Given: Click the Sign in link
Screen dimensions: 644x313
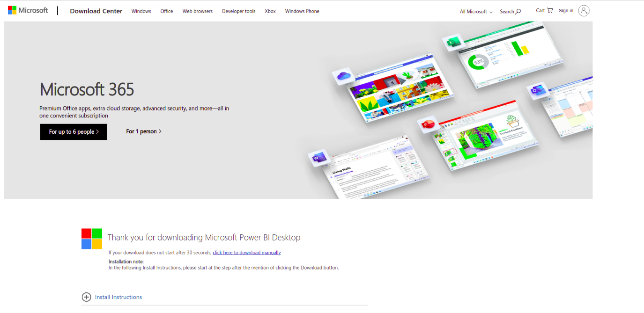Looking at the screenshot, I should coord(566,11).
